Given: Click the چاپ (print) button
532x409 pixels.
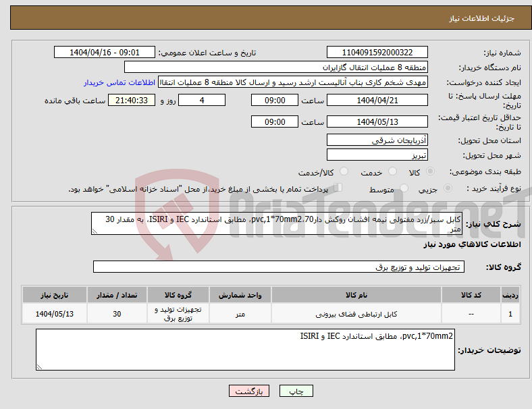Looking at the screenshot, I should (296, 391).
